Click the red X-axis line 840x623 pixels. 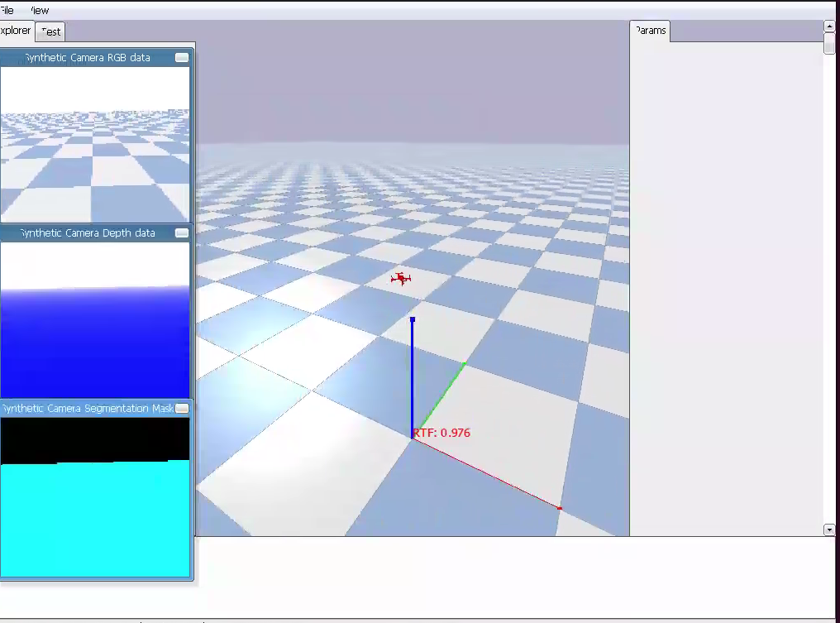[486, 472]
